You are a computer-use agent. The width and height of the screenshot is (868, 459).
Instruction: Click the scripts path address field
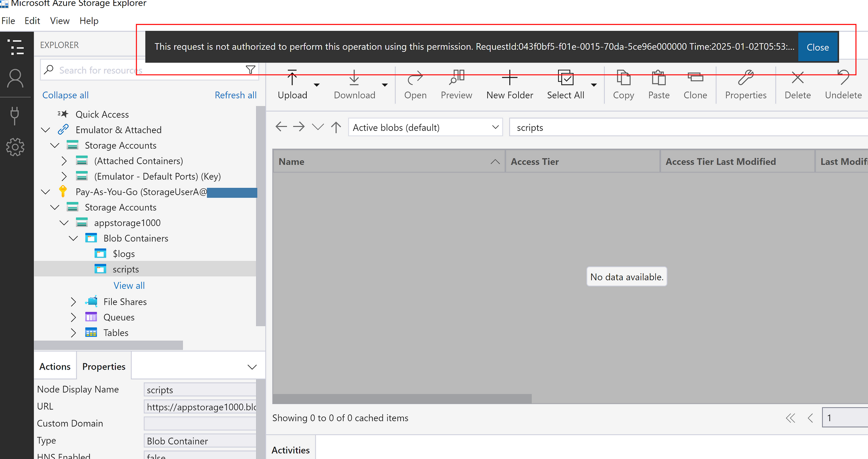coord(689,127)
